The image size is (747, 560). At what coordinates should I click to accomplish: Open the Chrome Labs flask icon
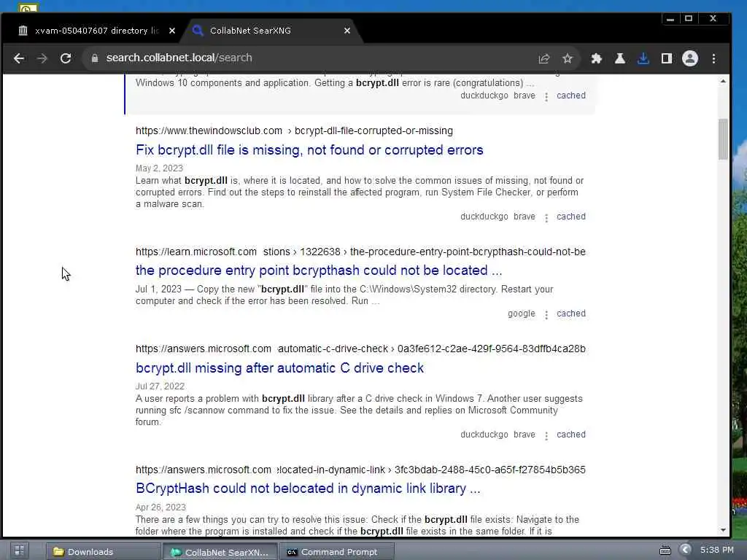619,58
